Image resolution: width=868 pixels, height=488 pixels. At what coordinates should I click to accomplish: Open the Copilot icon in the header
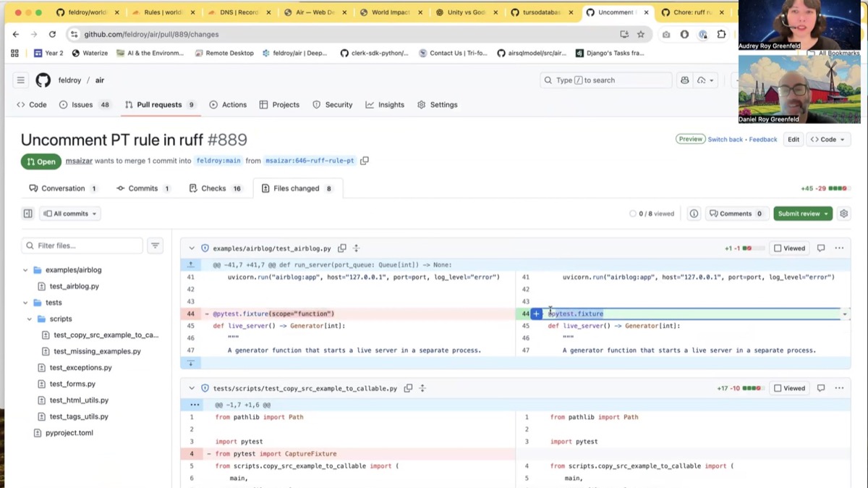click(684, 80)
